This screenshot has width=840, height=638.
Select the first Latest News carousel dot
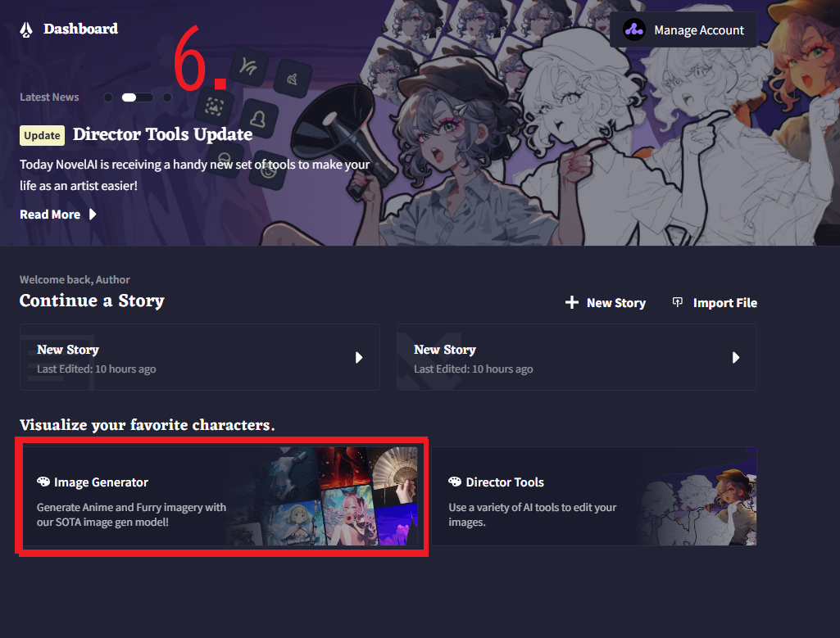point(108,97)
